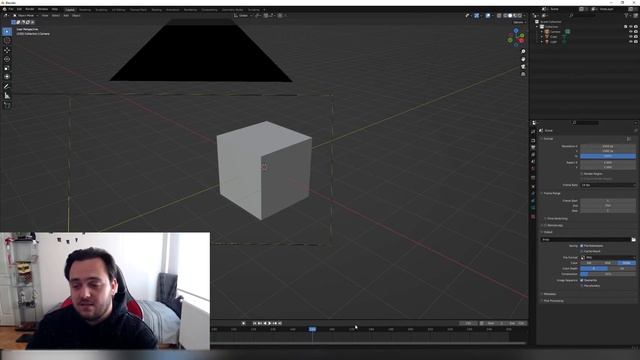The image size is (640, 360).
Task: Click the viewport zoom magnifier icon
Action: [x=523, y=52]
